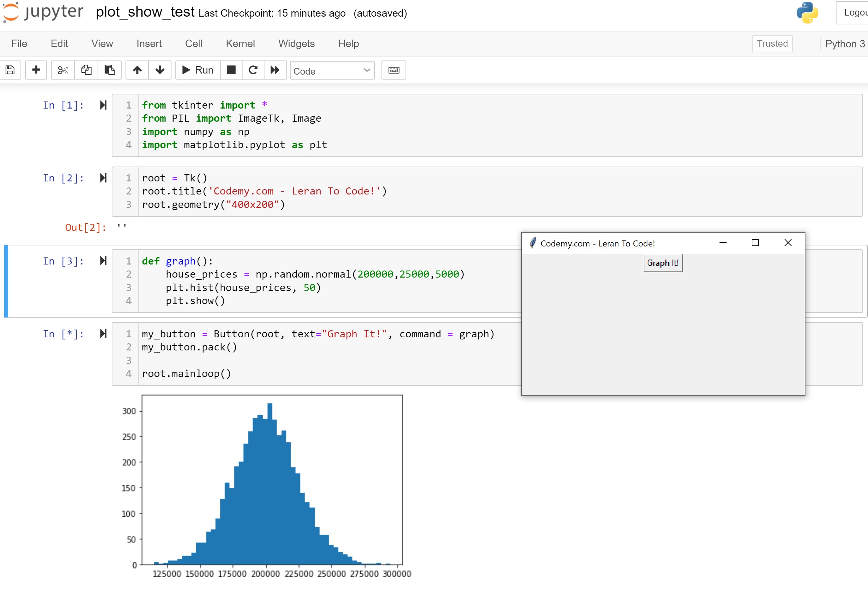This screenshot has height=593, width=868.
Task: Open the Help menu
Action: pyautogui.click(x=349, y=44)
